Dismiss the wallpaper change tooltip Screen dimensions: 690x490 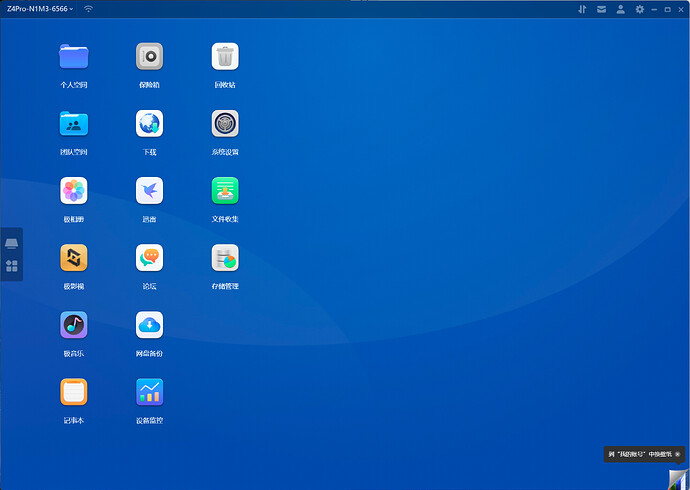(677, 454)
